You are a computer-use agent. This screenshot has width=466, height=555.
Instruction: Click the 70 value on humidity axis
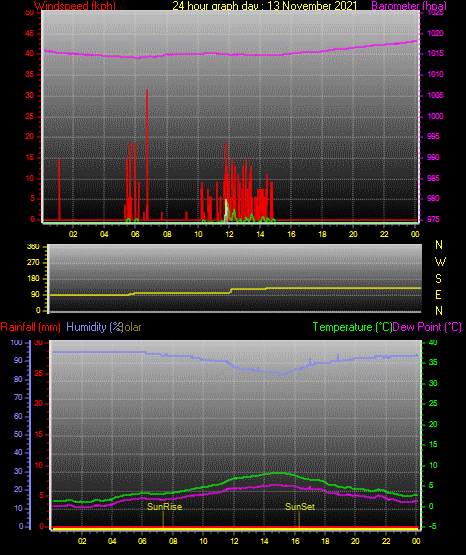[x=18, y=397]
